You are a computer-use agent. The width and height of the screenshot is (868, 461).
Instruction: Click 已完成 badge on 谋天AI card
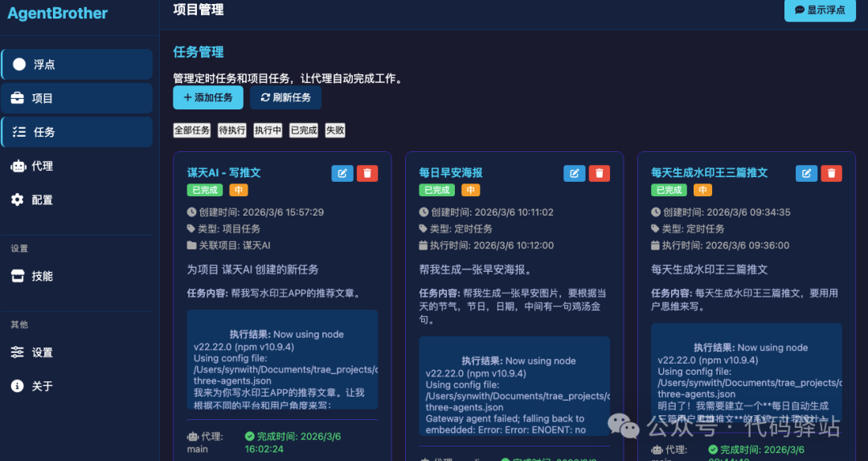pos(205,190)
